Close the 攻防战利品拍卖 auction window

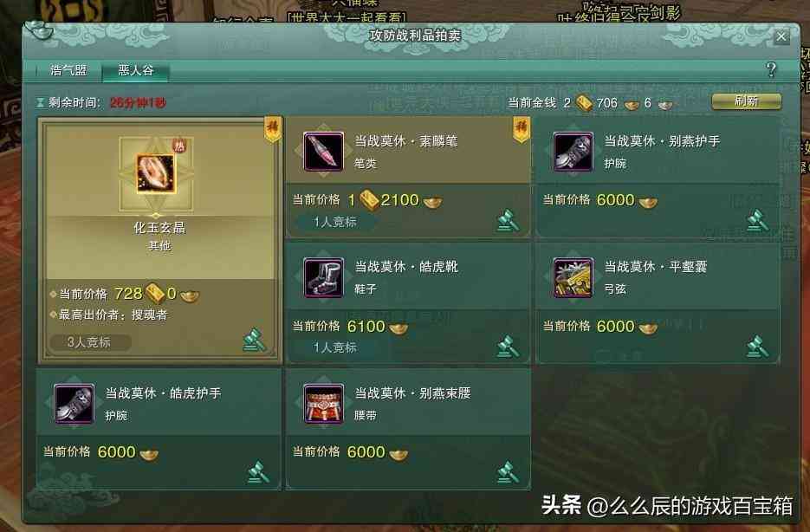pos(781,36)
